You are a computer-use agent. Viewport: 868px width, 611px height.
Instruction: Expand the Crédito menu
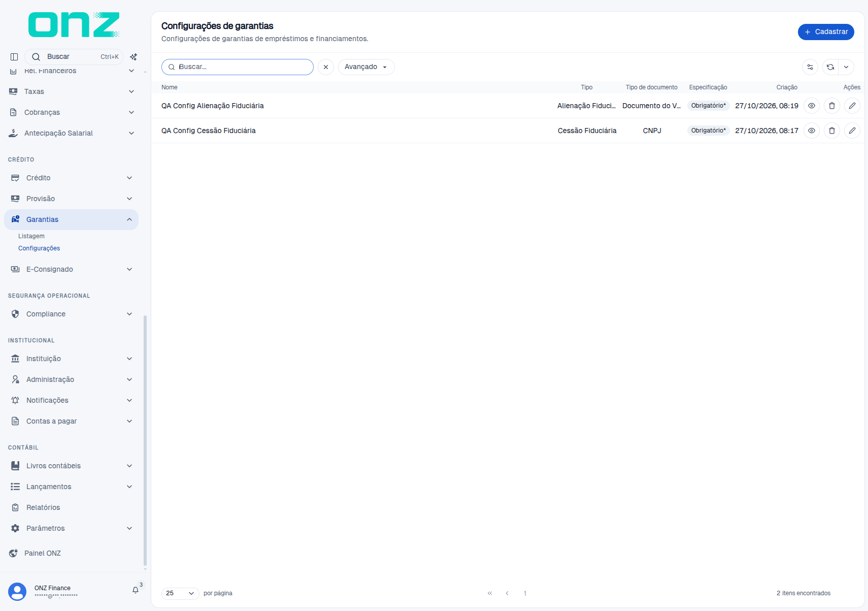click(71, 178)
